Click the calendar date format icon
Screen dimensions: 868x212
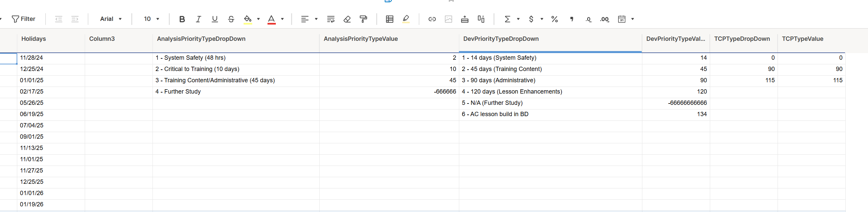pyautogui.click(x=622, y=19)
